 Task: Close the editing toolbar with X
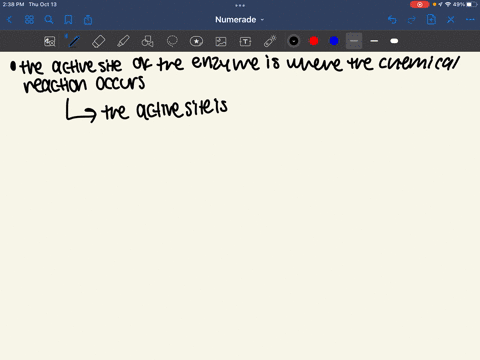[451, 20]
